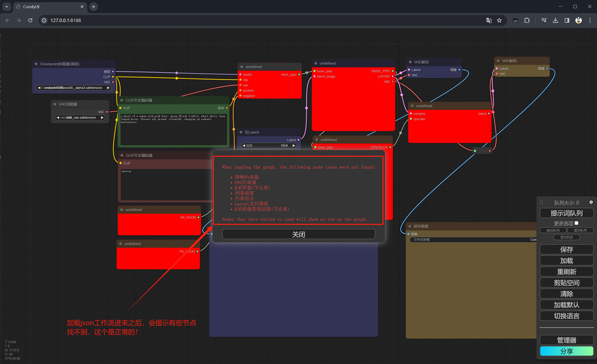Increase the 空Latent 宽度 value arrow
The width and height of the screenshot is (597, 364).
pyautogui.click(x=294, y=146)
